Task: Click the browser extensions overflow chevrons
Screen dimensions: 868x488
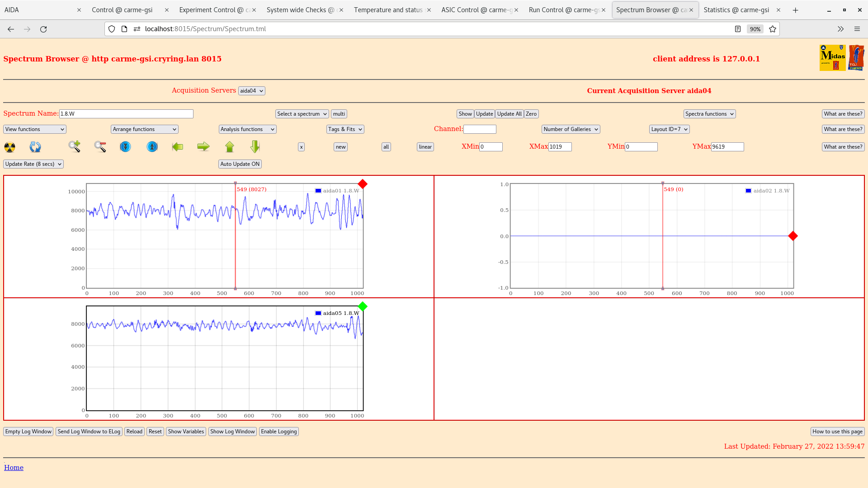Action: point(840,29)
